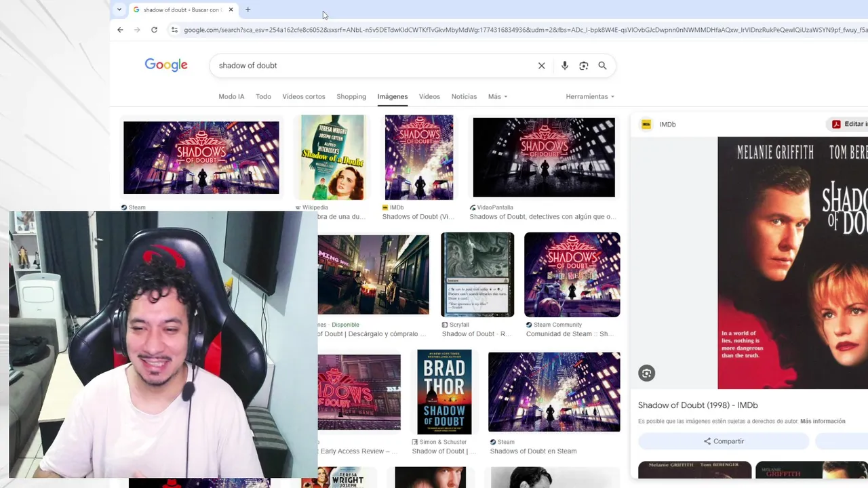Reload the page with refresh icon
The height and width of the screenshot is (488, 868).
(x=154, y=30)
